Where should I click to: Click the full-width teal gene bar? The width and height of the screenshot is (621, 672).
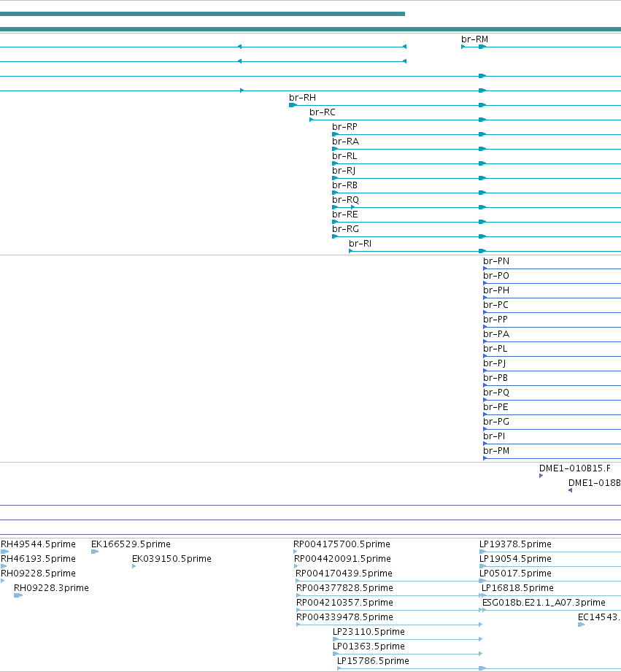click(x=310, y=29)
